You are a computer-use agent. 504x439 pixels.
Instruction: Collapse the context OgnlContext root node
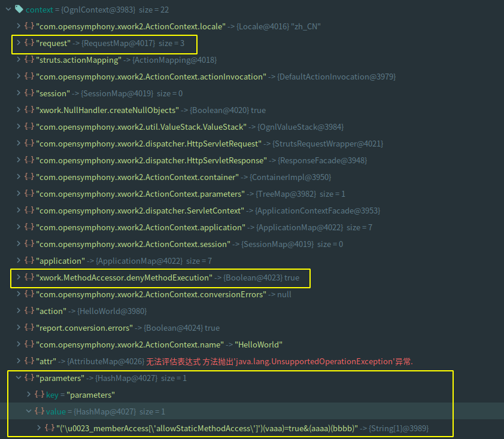click(x=7, y=10)
